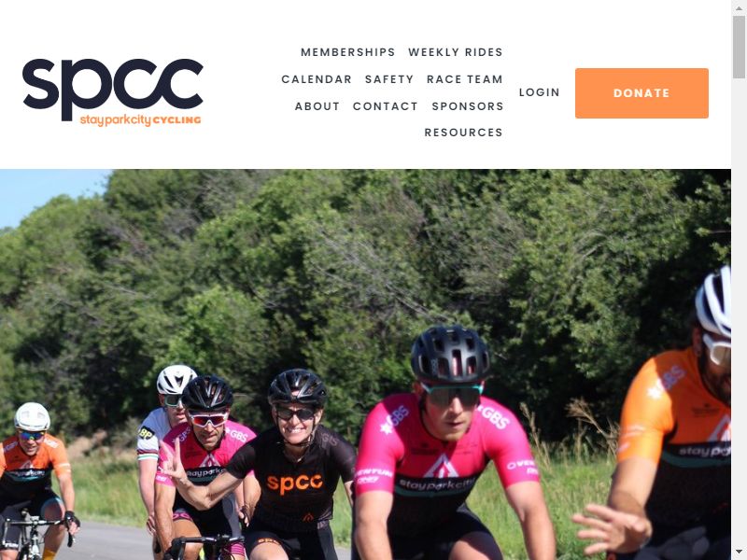
Task: Click the scrollbar up arrow
Action: (x=739, y=8)
